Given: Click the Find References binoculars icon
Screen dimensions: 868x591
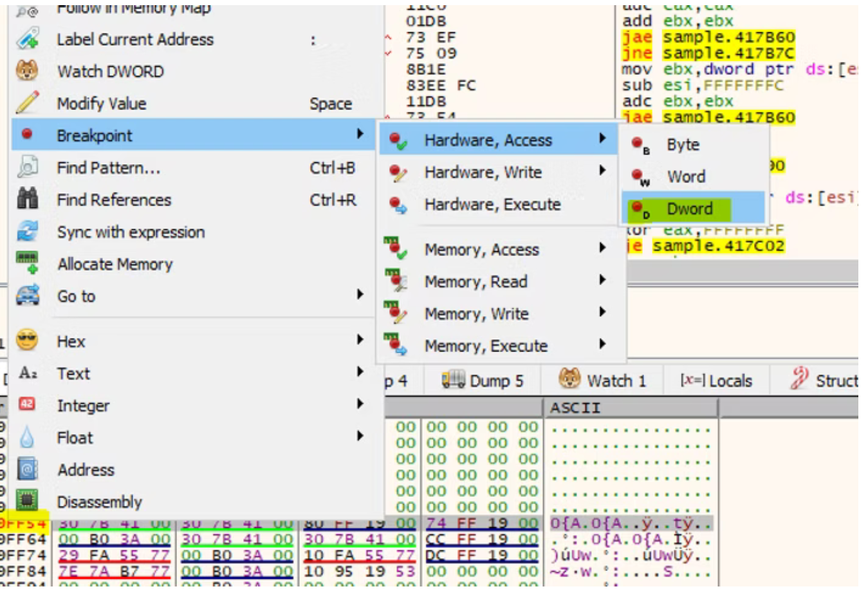Looking at the screenshot, I should tap(27, 200).
